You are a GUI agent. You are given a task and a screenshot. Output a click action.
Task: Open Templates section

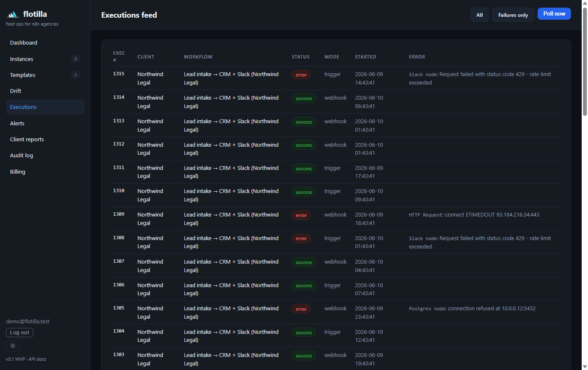coord(45,75)
